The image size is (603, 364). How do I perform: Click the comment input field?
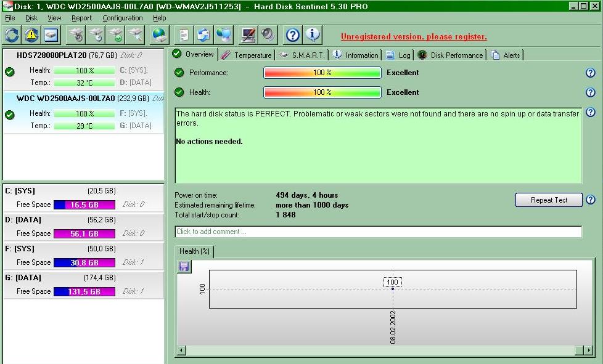click(378, 232)
